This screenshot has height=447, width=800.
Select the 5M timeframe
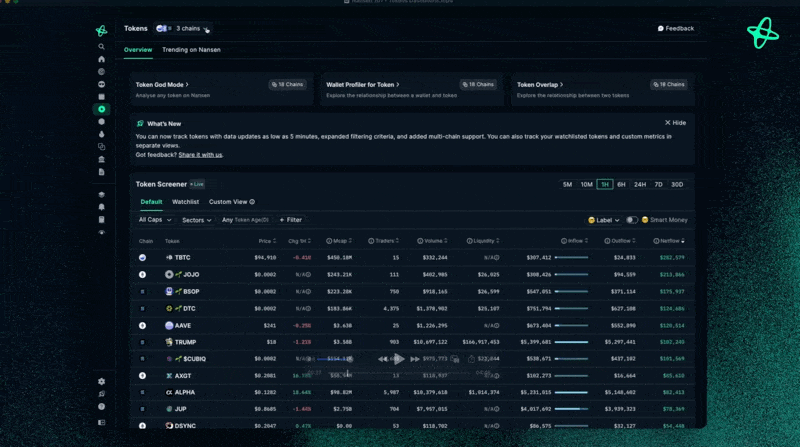pos(567,185)
